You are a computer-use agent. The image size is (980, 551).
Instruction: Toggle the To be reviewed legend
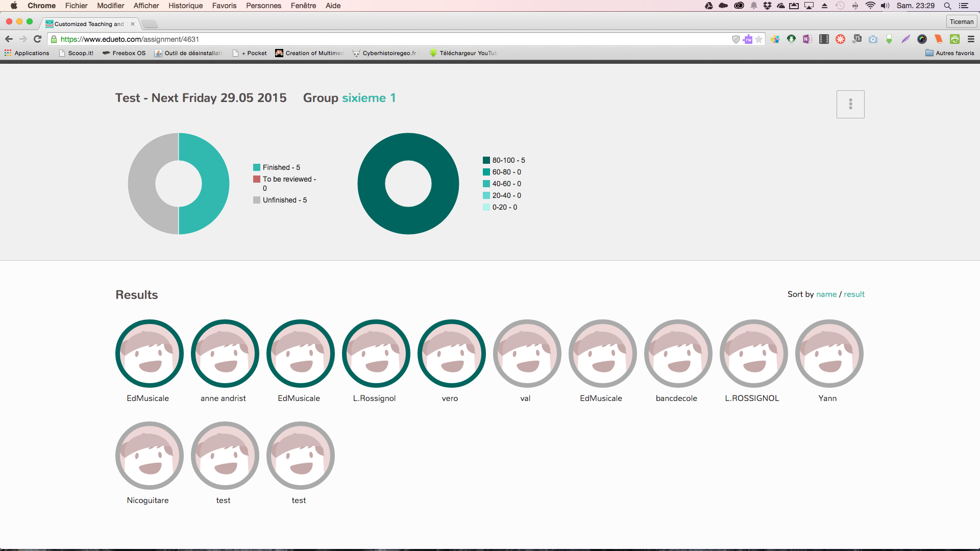click(x=289, y=179)
